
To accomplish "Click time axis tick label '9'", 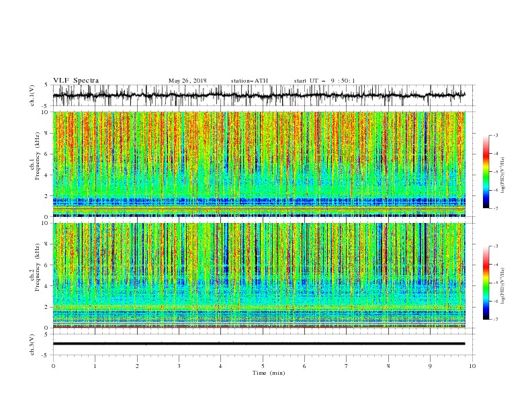I will point(430,366).
